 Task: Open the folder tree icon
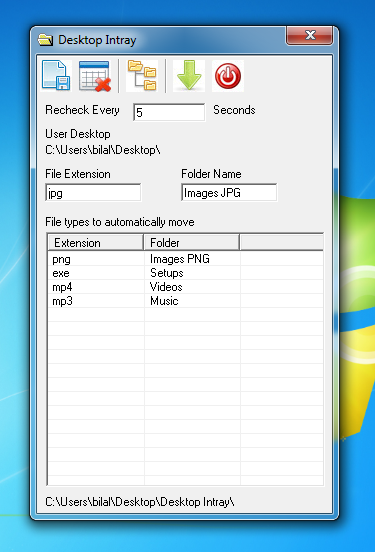pyautogui.click(x=142, y=76)
